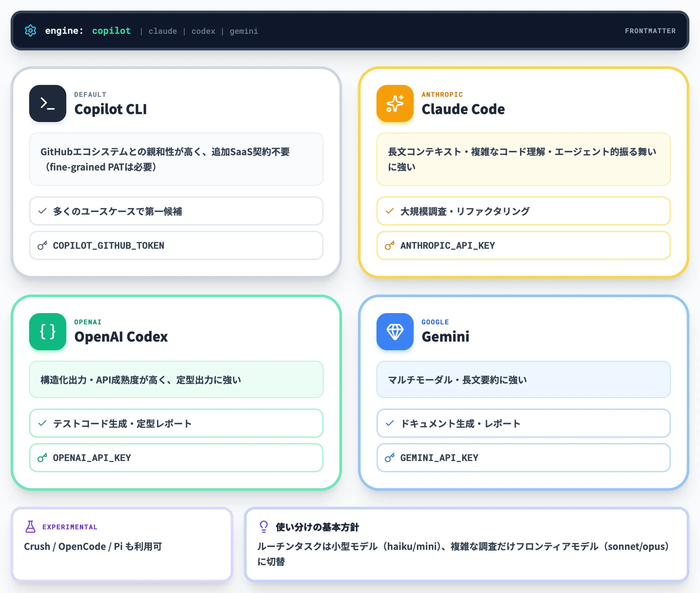
Task: Click the key icon beside ANTHROPIC_API_KEY
Action: click(x=390, y=245)
